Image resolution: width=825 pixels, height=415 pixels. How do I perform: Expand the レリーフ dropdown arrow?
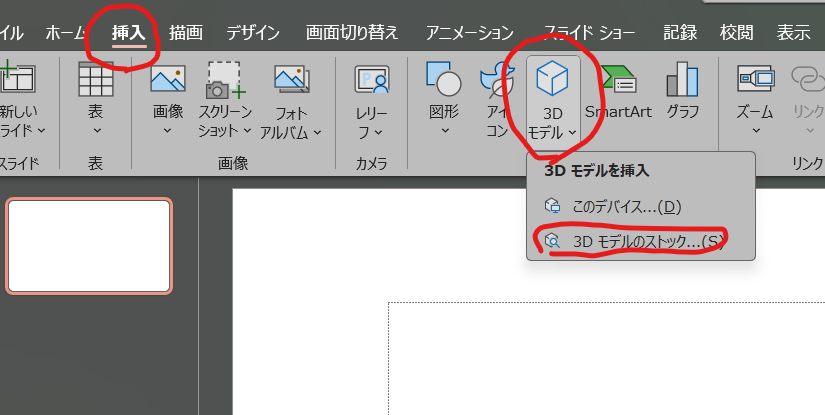378,133
